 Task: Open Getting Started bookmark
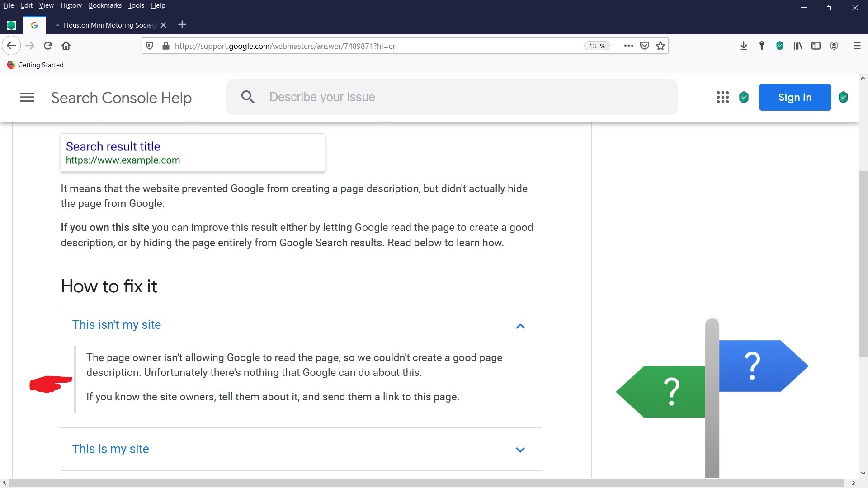point(35,65)
